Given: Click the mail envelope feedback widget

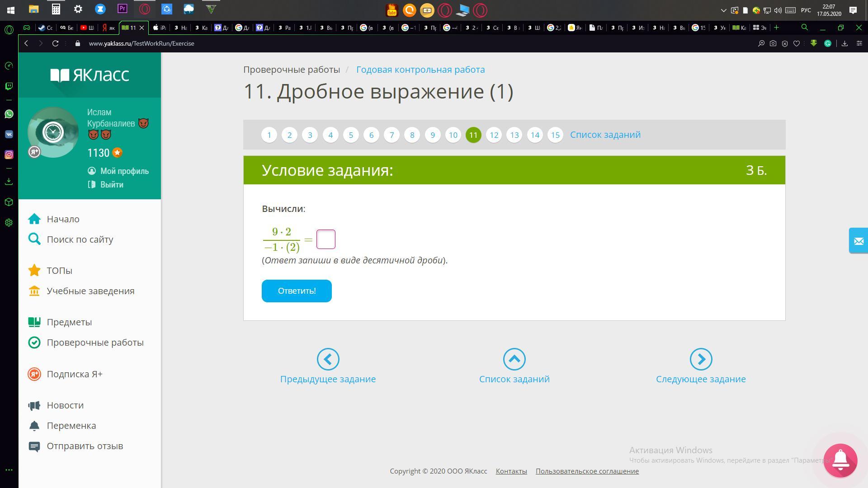Looking at the screenshot, I should pyautogui.click(x=859, y=241).
